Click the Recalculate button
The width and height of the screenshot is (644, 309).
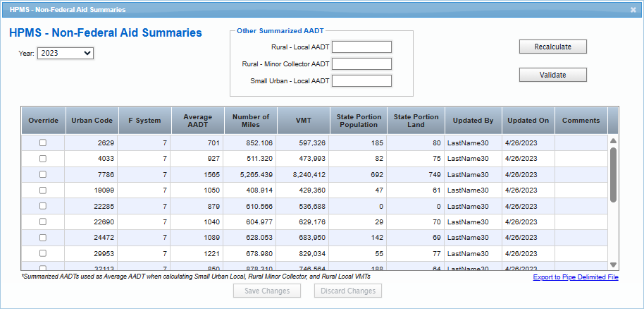(553, 47)
